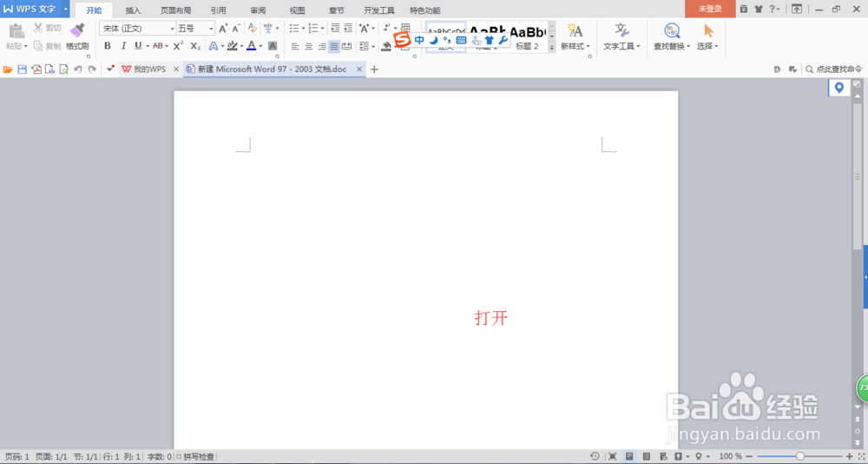Align text to the right
Screen dimensions: 868x464
(322, 46)
